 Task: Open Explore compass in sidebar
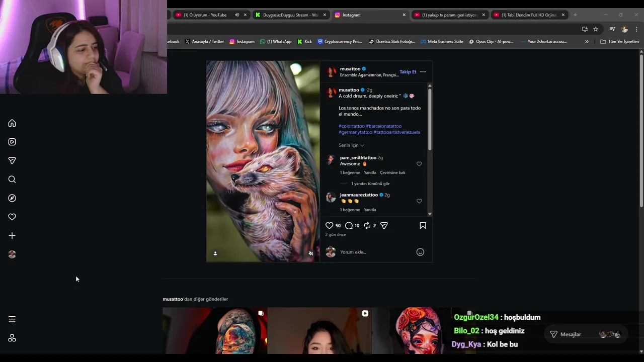pyautogui.click(x=12, y=198)
